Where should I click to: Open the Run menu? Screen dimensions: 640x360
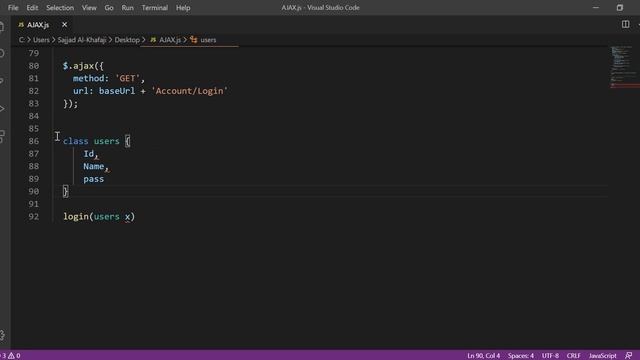(x=127, y=8)
